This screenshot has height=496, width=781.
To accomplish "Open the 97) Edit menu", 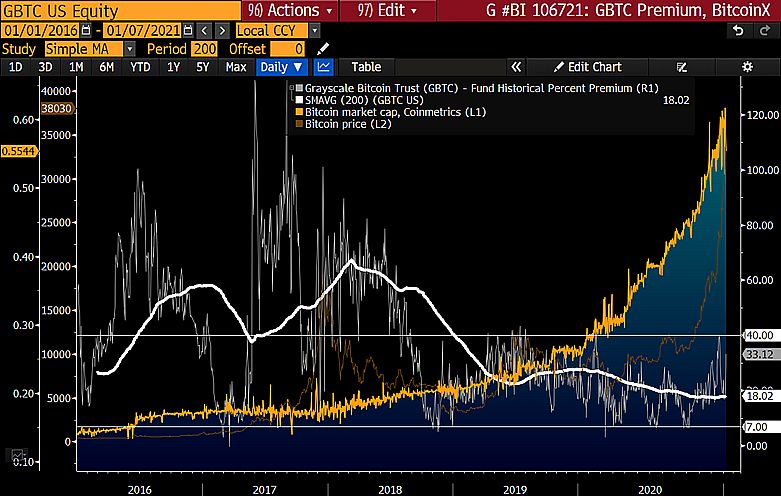I will (387, 10).
